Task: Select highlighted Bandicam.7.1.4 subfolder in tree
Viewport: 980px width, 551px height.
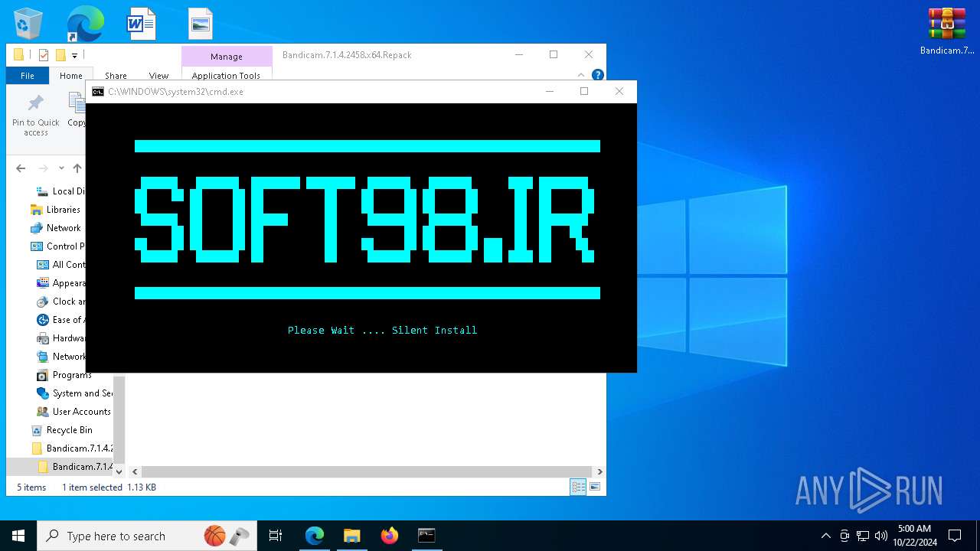Action: click(x=75, y=467)
